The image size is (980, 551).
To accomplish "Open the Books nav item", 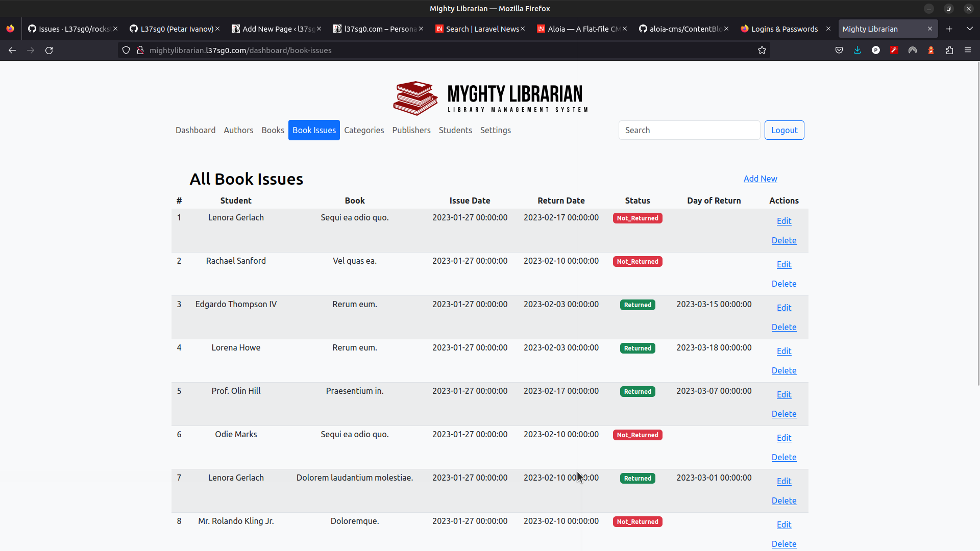I will [273, 130].
